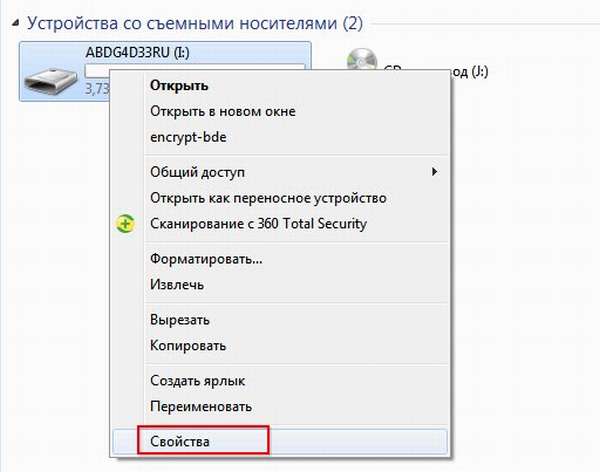The image size is (600, 472).
Task: Choose Извлечь to eject the drive
Action: point(177,285)
